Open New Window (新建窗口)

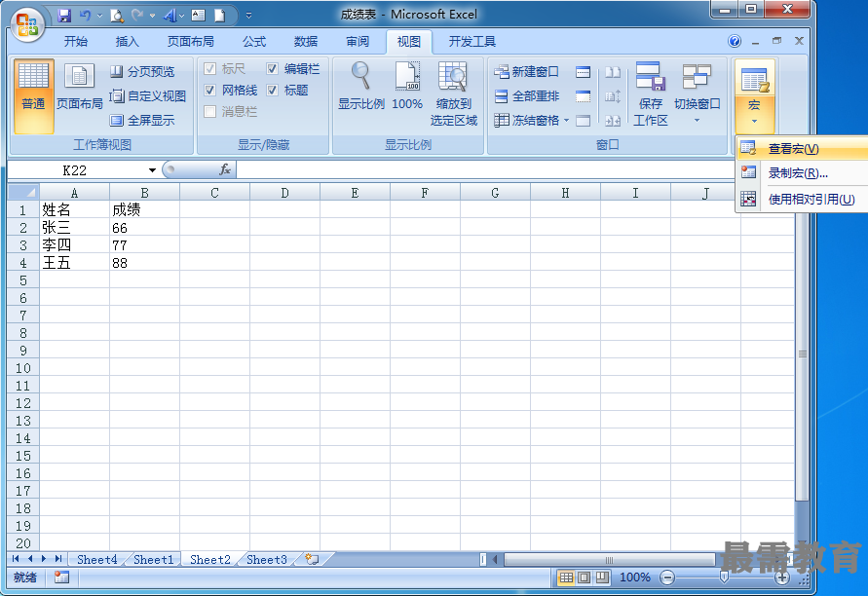(x=526, y=72)
